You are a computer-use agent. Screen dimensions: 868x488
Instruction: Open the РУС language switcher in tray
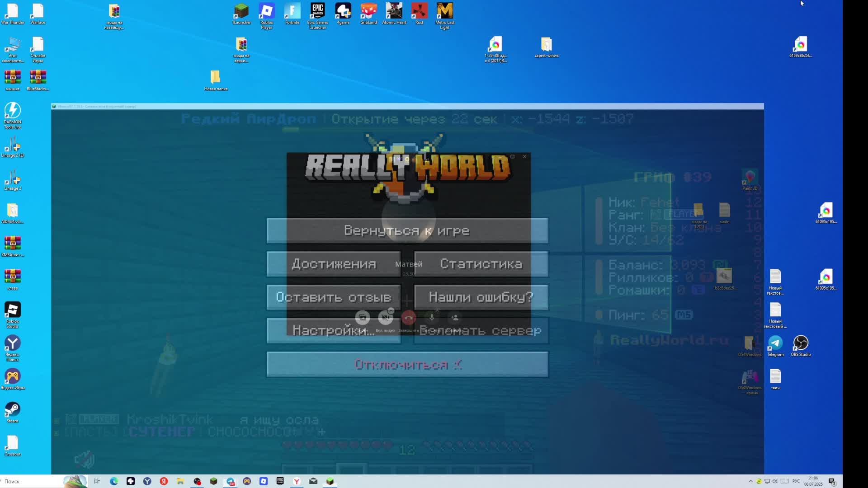[x=796, y=481]
